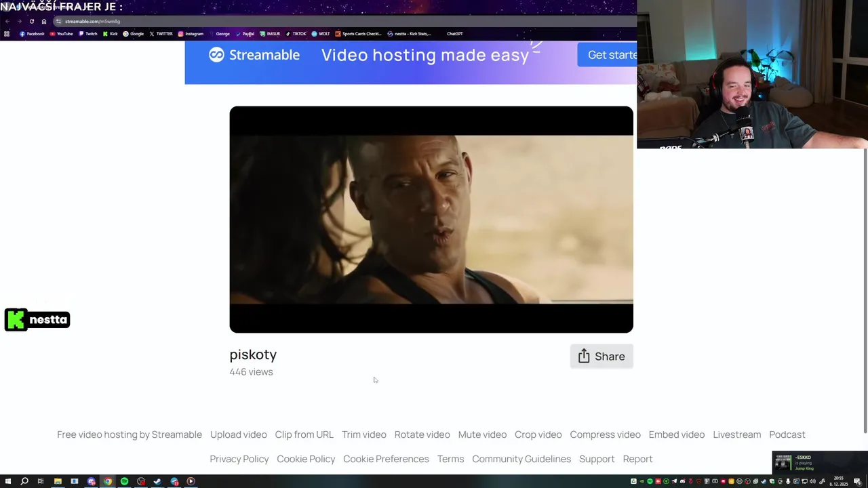Open the Support link
This screenshot has width=868, height=488.
[597, 459]
